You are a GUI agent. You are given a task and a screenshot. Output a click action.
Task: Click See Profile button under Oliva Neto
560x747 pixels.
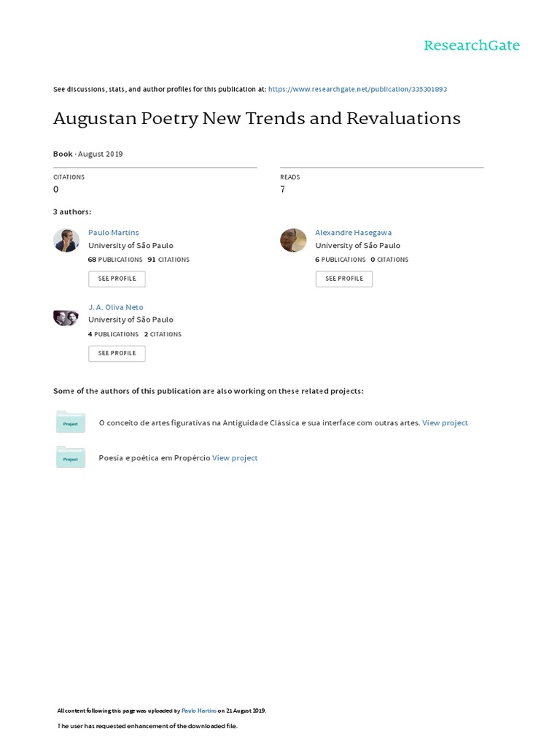[x=117, y=353]
